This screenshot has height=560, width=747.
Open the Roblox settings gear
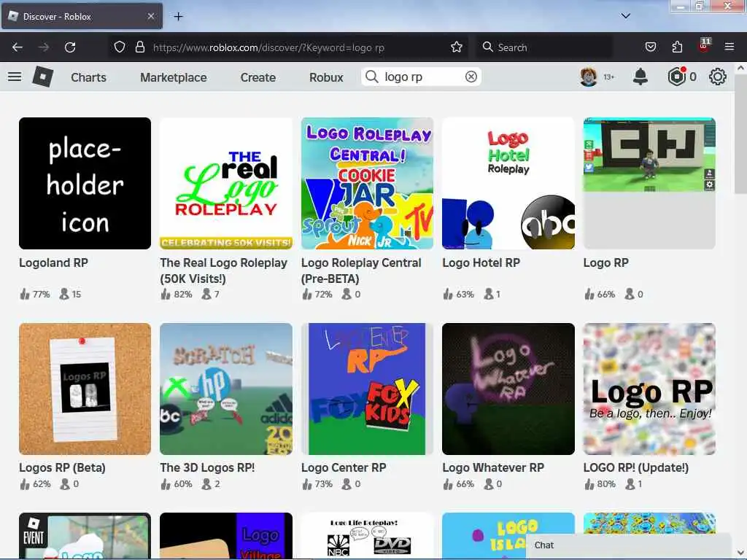717,77
